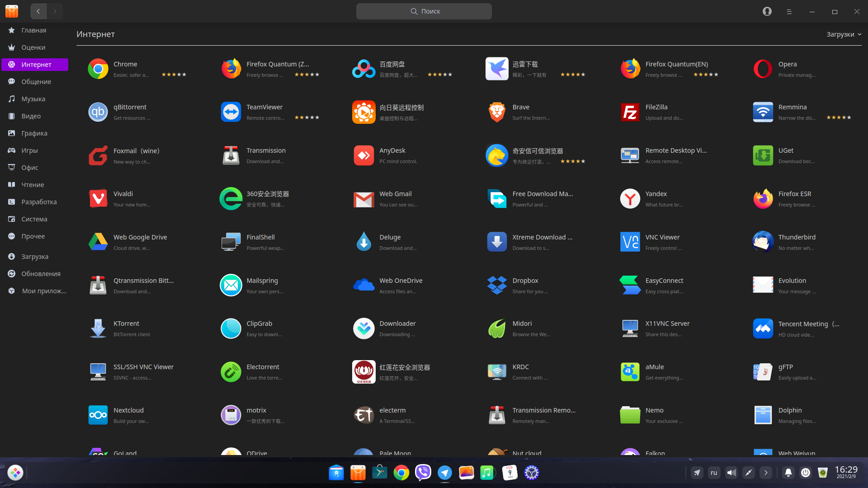Open the Dropbox app icon
868x488 pixels.
coord(497,286)
